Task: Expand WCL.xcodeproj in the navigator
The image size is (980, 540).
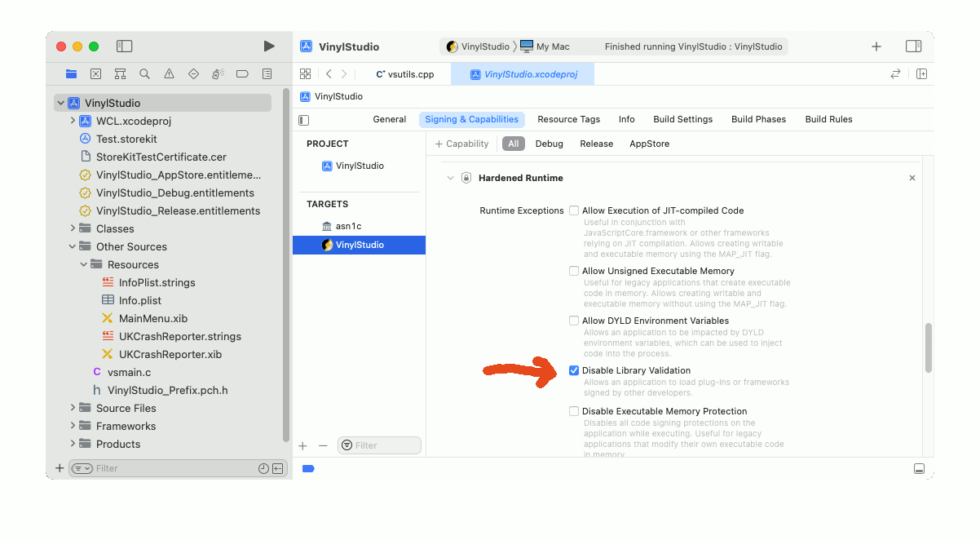Action: pos(73,121)
